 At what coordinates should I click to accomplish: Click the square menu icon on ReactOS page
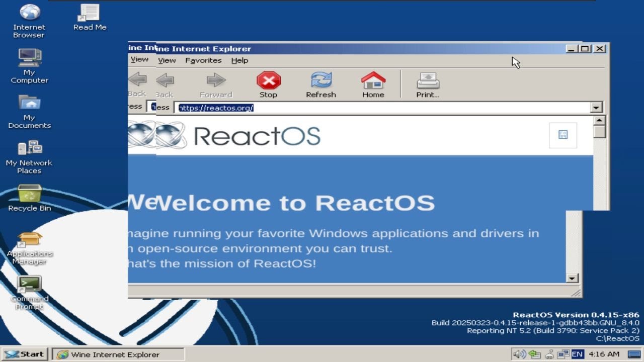click(563, 135)
